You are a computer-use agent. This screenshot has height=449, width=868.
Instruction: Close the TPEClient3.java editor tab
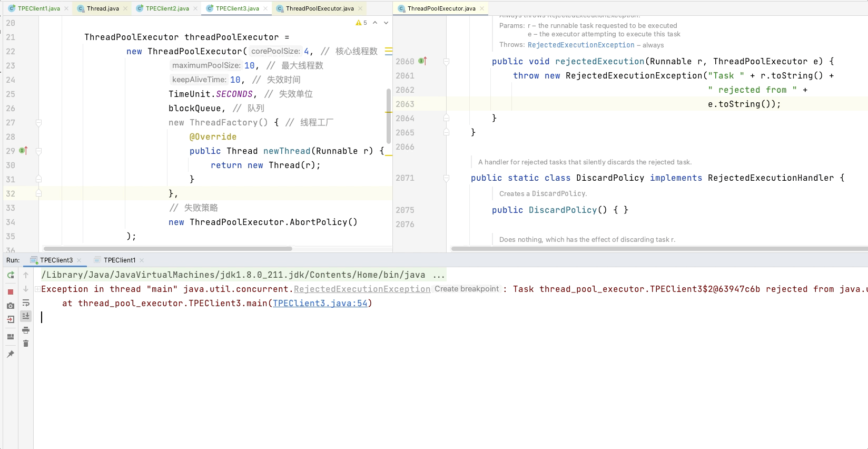pyautogui.click(x=265, y=8)
